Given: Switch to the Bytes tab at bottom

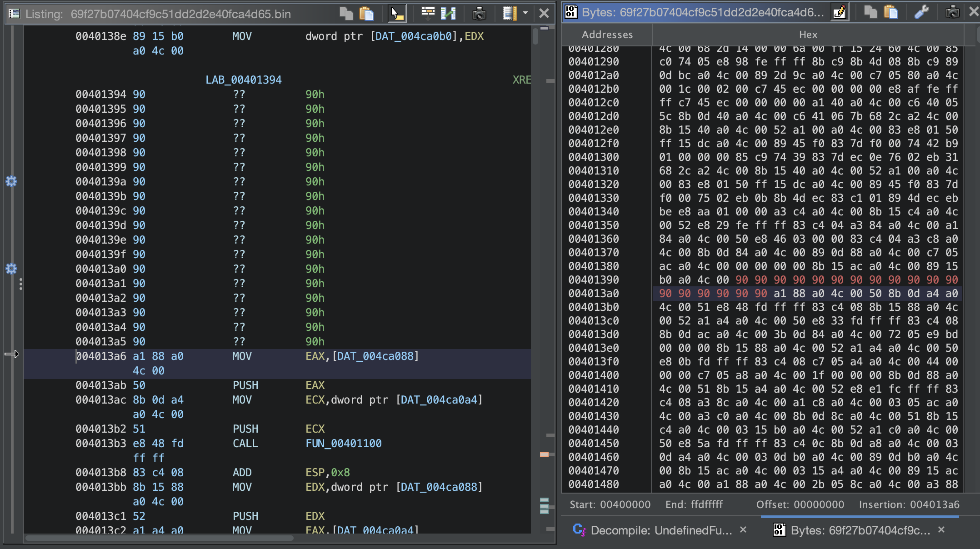Looking at the screenshot, I should (x=860, y=530).
